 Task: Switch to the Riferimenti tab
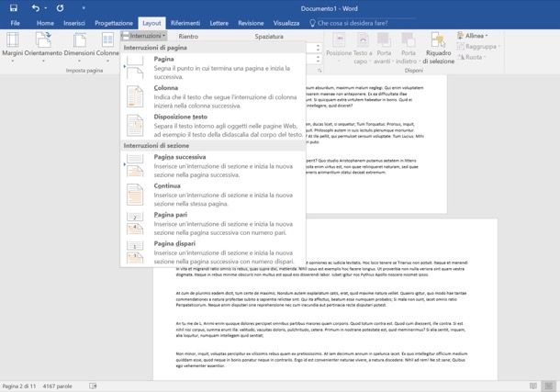185,23
